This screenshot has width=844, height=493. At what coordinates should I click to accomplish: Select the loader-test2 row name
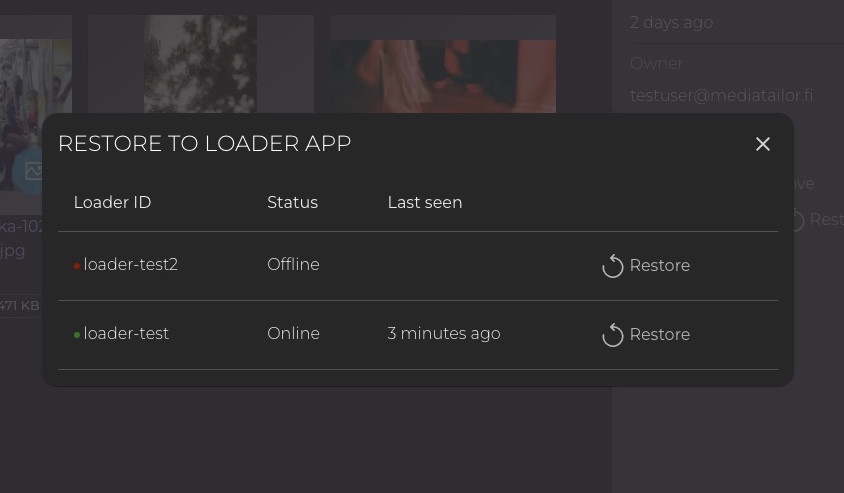(130, 265)
